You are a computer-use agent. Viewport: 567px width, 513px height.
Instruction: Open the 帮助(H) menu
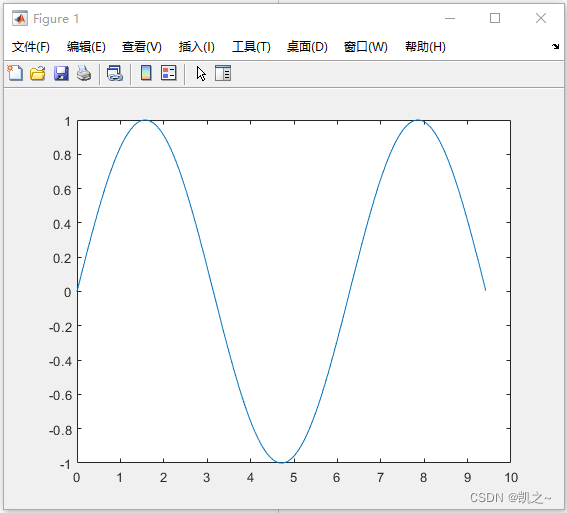click(x=425, y=47)
